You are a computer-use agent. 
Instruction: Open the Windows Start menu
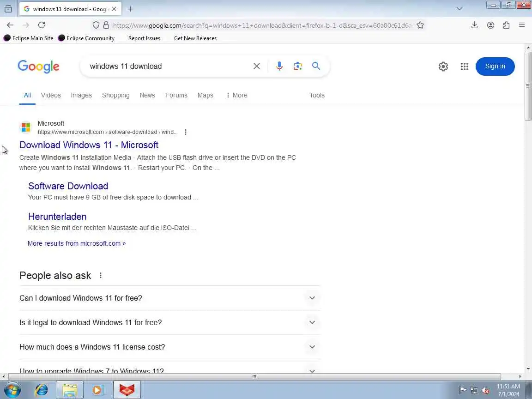12,390
